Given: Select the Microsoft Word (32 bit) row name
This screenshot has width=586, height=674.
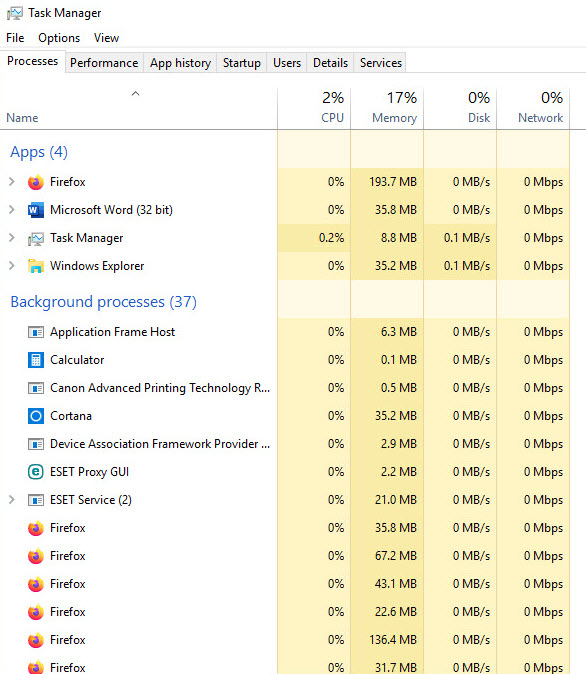Looking at the screenshot, I should [111, 210].
